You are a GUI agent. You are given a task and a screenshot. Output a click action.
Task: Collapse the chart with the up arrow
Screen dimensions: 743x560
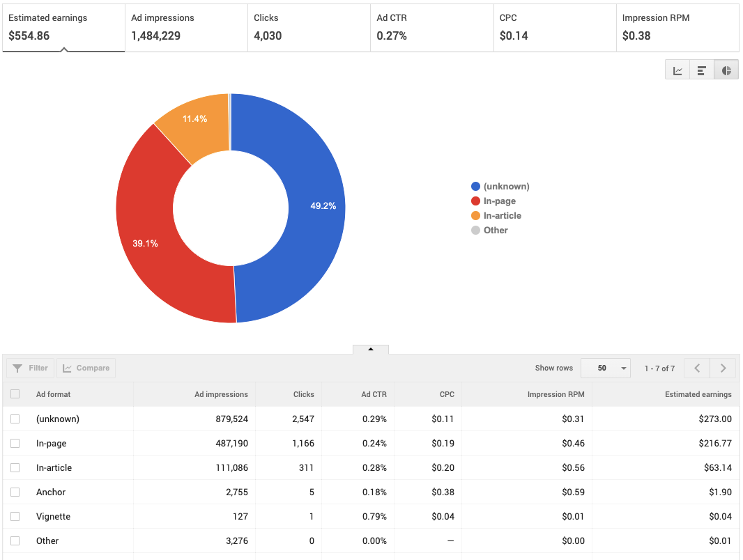[370, 350]
